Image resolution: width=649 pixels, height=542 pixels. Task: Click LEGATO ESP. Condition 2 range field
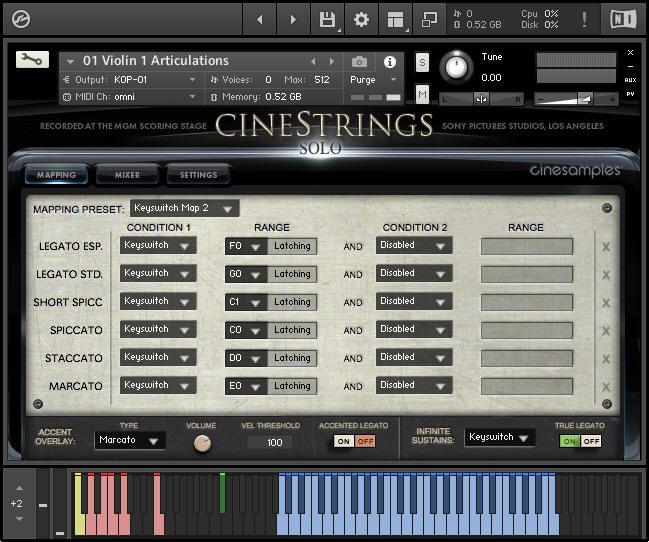coord(527,246)
